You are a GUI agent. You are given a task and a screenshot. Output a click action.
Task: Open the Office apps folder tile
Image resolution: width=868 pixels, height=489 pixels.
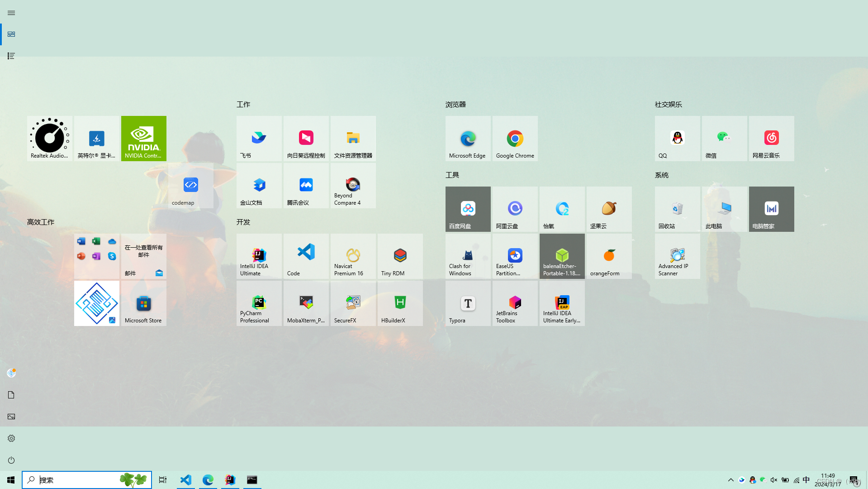coord(97,256)
